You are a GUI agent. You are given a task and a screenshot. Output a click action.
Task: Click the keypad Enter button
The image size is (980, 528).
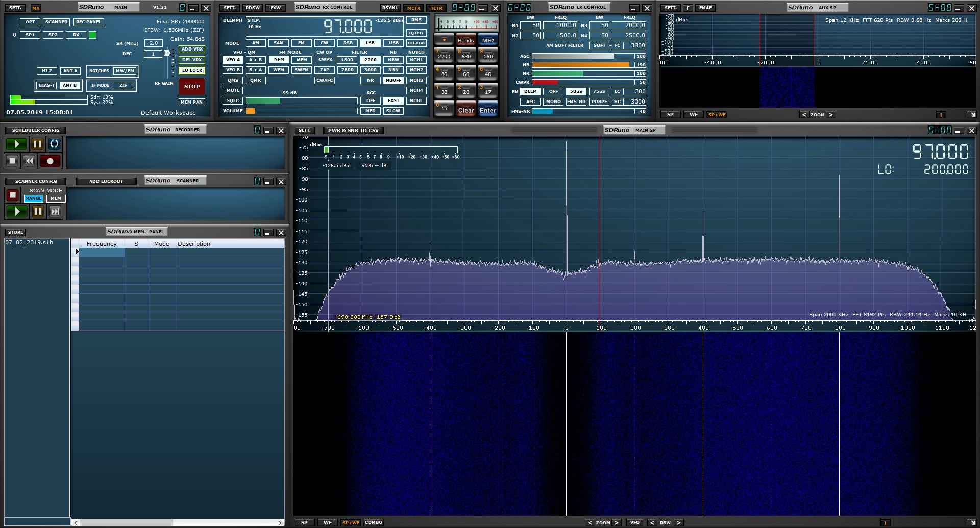point(488,110)
